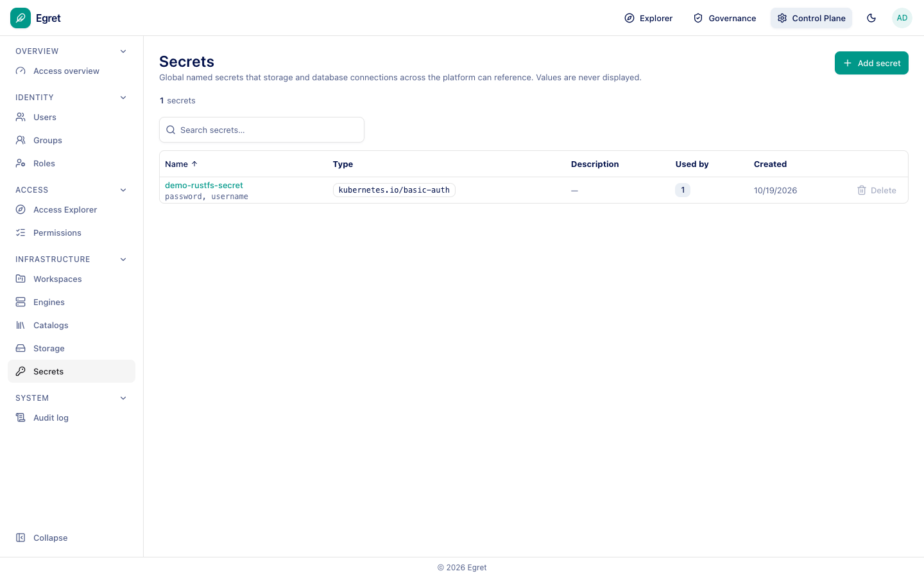Sort the table by Name column
The width and height of the screenshot is (924, 578).
(x=182, y=164)
